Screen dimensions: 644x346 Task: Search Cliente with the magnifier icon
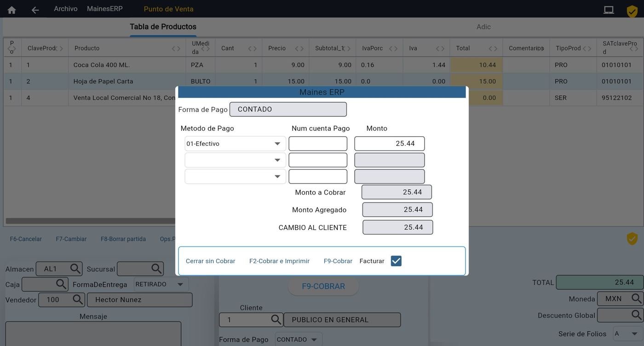click(x=276, y=319)
